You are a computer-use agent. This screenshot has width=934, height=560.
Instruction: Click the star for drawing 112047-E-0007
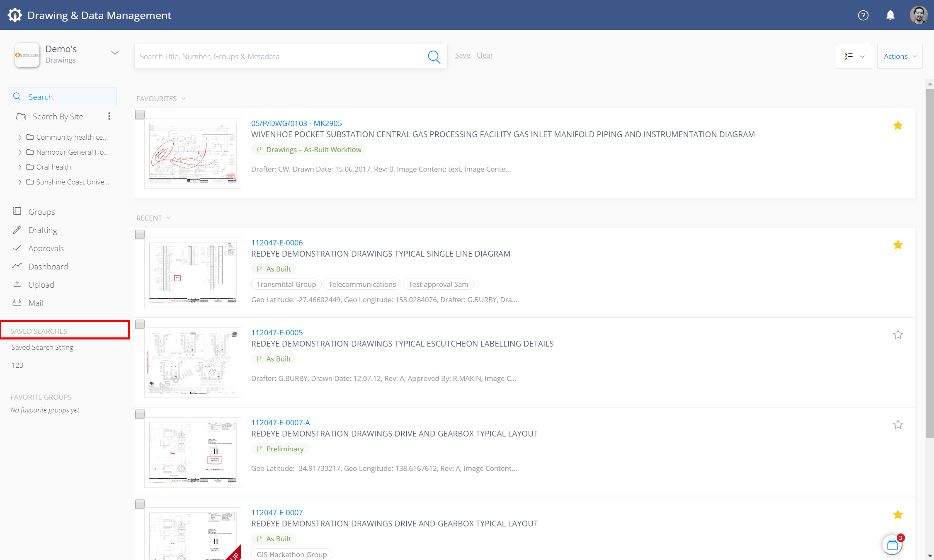898,514
